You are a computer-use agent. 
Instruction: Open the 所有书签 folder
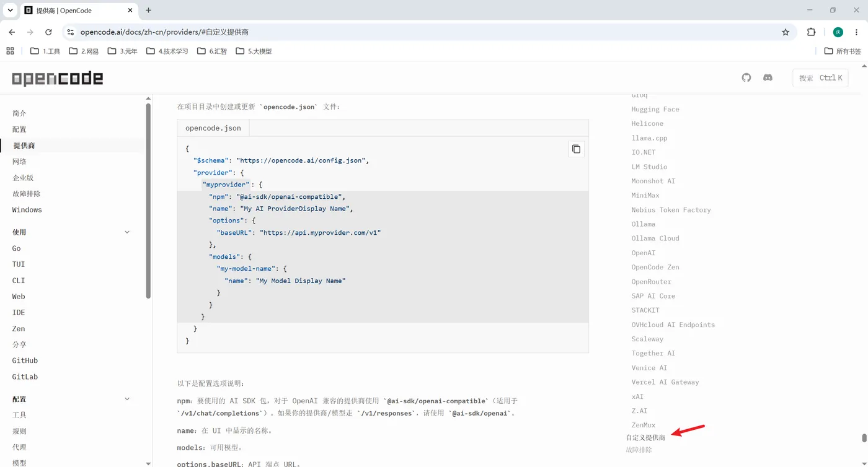843,51
